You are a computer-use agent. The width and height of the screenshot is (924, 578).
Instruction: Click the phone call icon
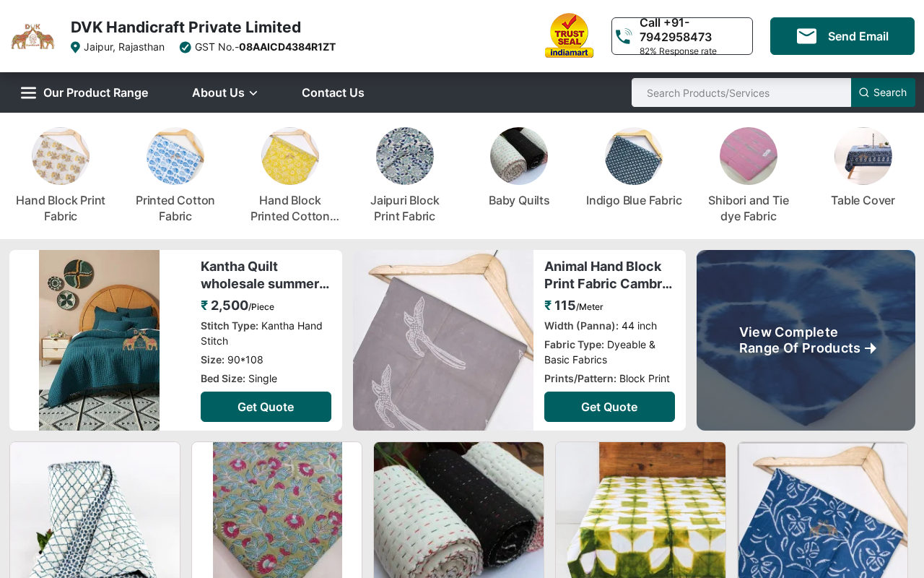tap(624, 36)
